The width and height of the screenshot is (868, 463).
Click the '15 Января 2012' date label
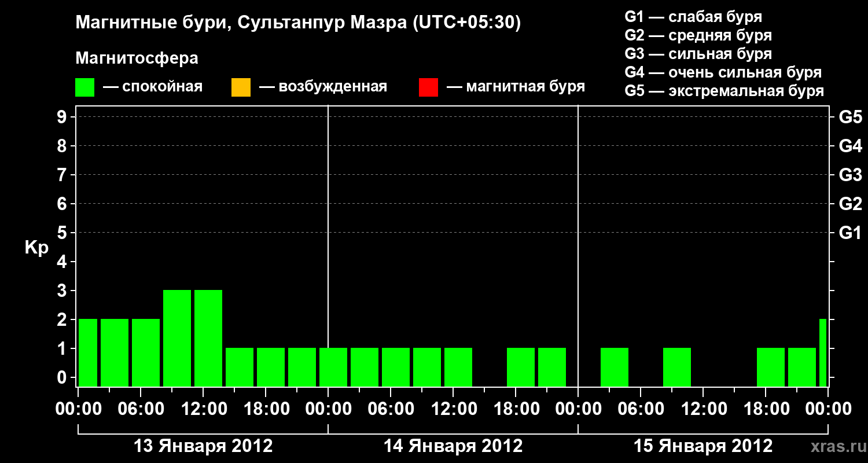[703, 446]
